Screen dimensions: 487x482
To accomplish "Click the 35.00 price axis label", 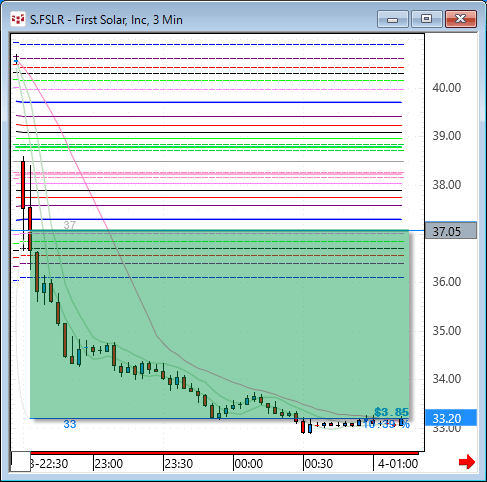I will pos(447,331).
